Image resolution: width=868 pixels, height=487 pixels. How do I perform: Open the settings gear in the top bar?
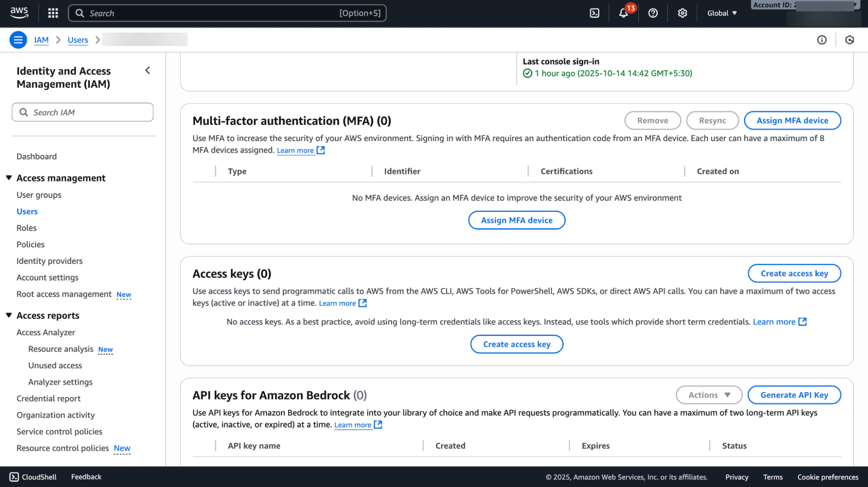tap(682, 13)
